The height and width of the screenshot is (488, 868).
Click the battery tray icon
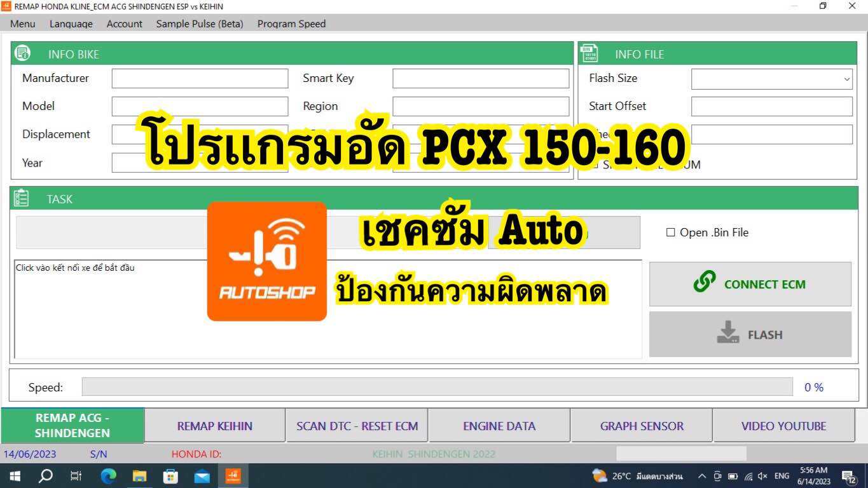(733, 476)
